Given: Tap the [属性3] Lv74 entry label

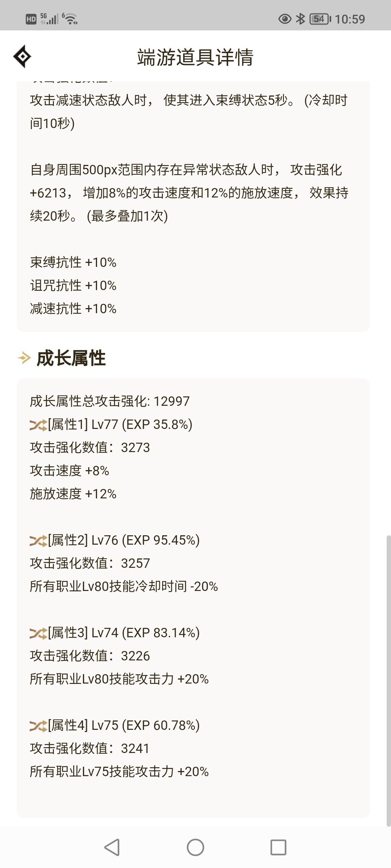Looking at the screenshot, I should (123, 633).
